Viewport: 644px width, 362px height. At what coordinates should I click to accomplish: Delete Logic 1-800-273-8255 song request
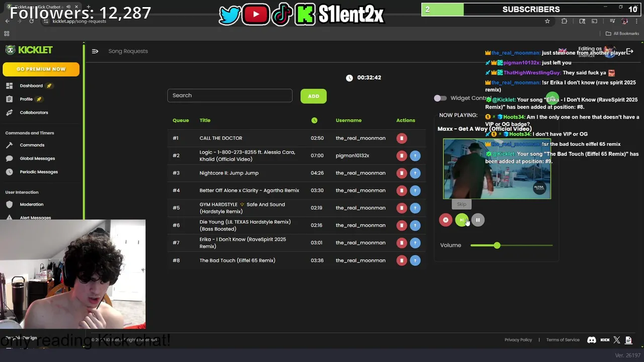(401, 156)
